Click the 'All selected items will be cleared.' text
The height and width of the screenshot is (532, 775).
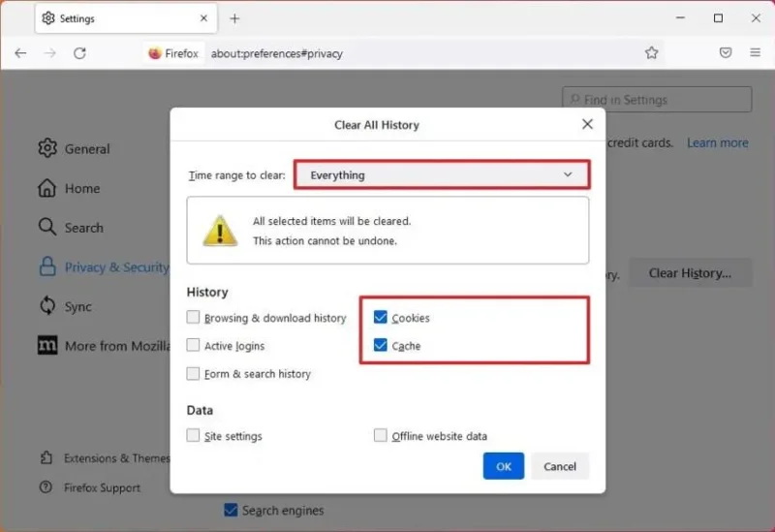click(332, 221)
